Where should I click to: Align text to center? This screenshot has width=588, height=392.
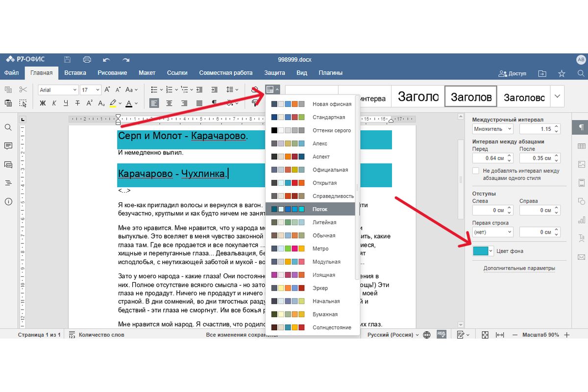click(x=169, y=103)
